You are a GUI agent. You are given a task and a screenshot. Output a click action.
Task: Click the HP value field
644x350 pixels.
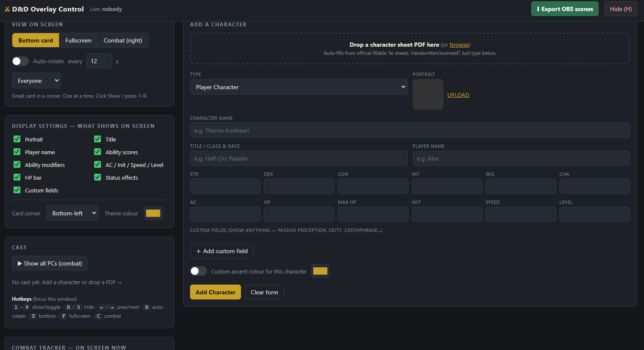coord(299,215)
